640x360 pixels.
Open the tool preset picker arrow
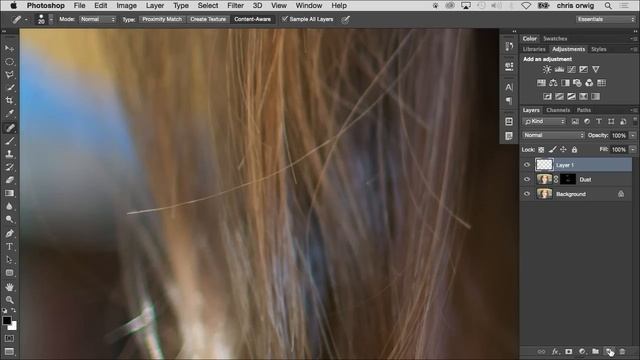pyautogui.click(x=26, y=20)
